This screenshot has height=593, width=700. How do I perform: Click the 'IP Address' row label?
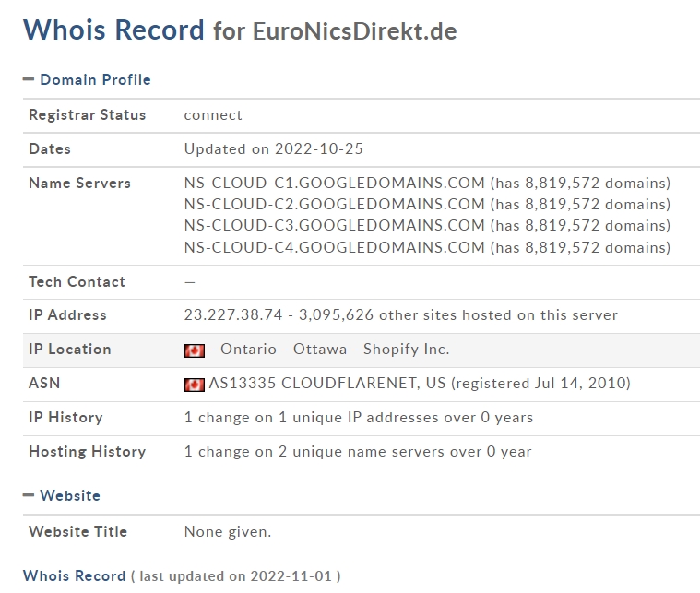[68, 314]
